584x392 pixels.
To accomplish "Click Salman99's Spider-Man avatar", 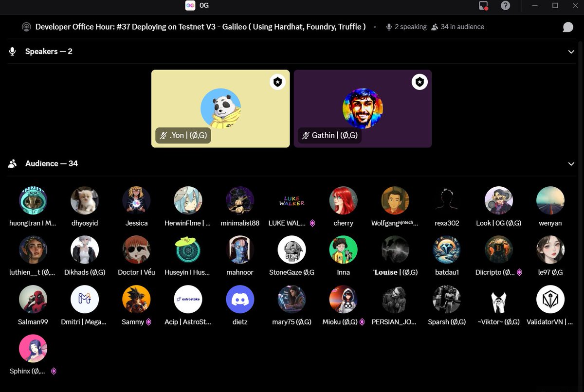I will (x=33, y=299).
